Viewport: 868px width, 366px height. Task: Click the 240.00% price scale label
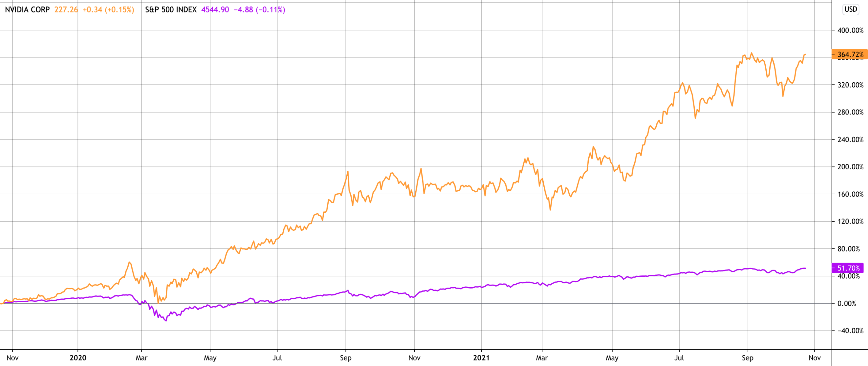(850, 140)
